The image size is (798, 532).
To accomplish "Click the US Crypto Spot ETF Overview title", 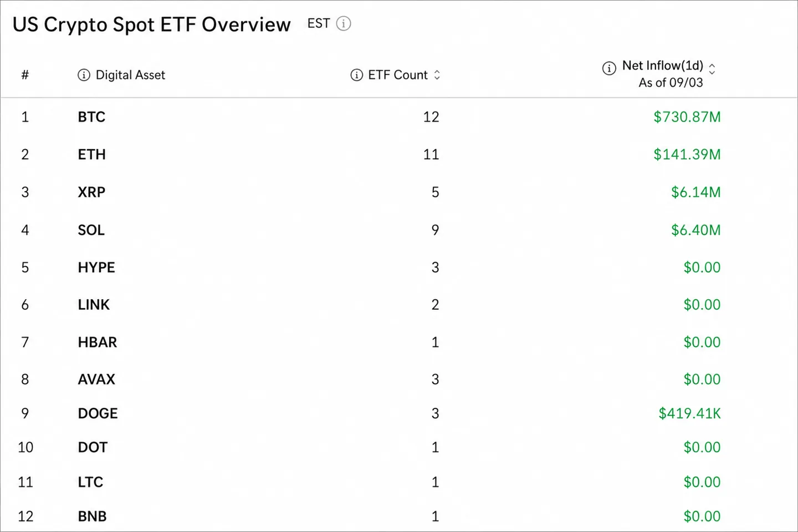I will pos(151,24).
